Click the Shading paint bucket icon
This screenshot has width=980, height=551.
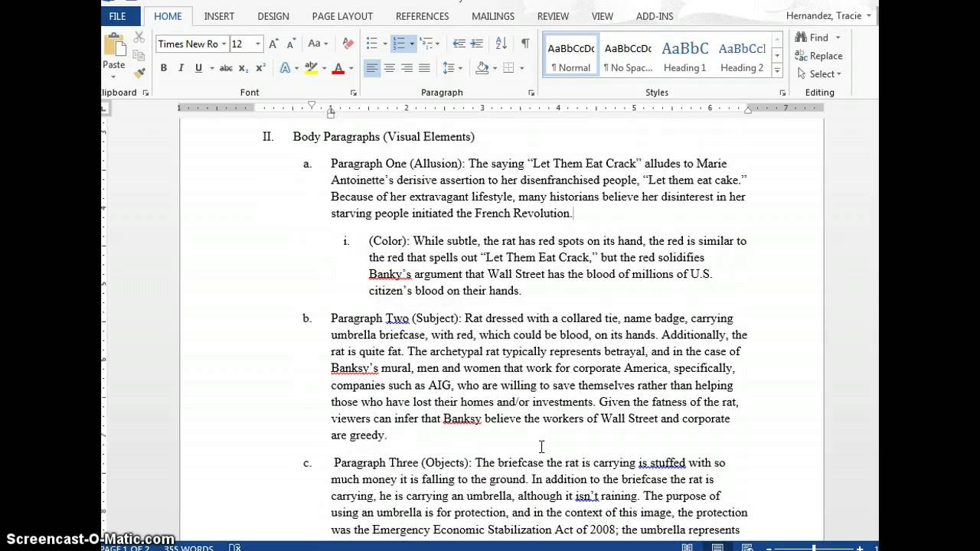[x=482, y=68]
